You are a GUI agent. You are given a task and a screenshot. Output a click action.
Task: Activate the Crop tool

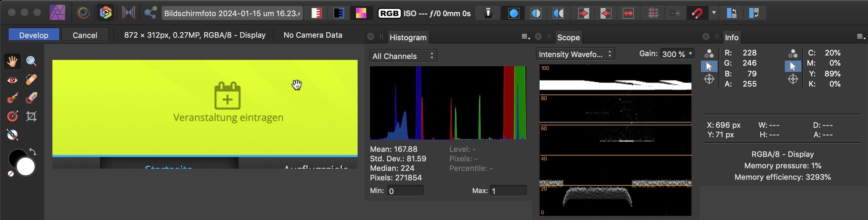[31, 116]
